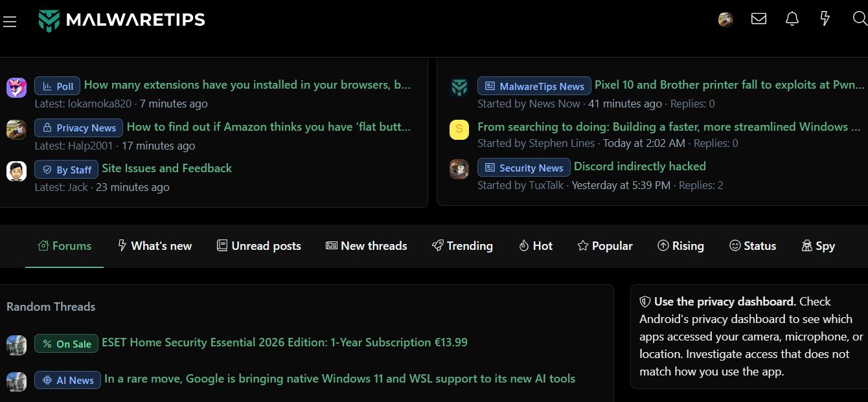This screenshot has width=868, height=402.
Task: Open the Unread posts tab
Action: click(x=258, y=246)
